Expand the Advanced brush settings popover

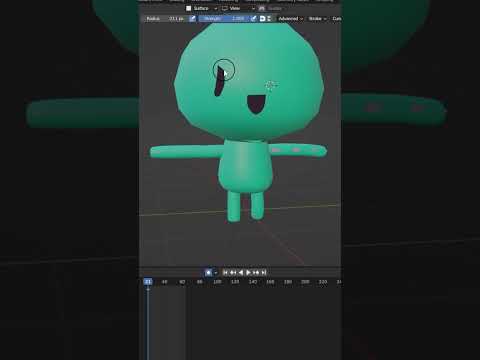click(x=291, y=19)
